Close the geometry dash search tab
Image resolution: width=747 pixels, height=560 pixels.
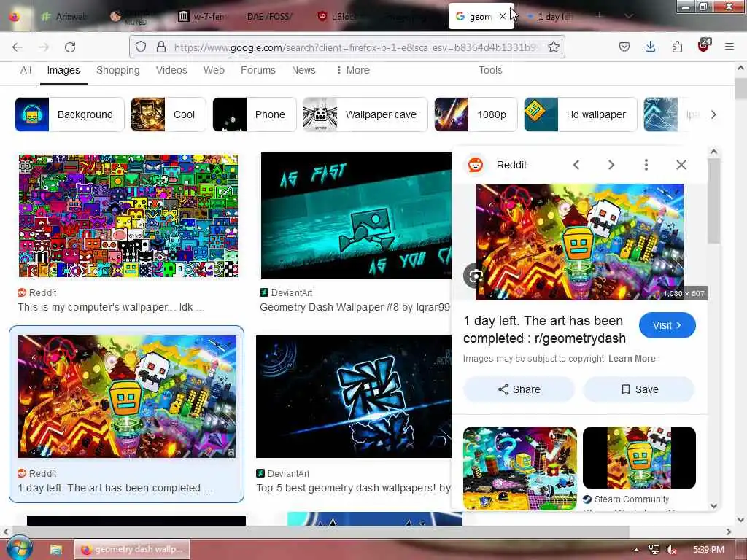click(502, 16)
